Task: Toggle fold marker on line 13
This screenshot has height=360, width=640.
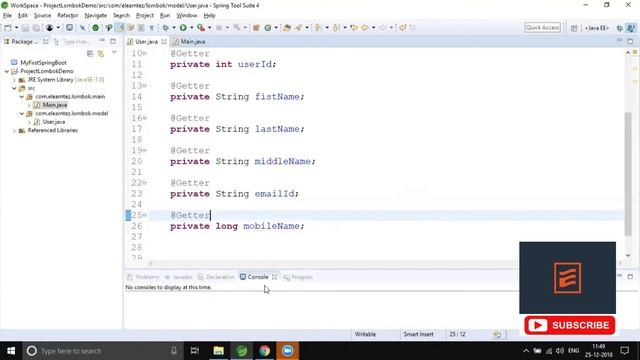Action: tap(145, 86)
